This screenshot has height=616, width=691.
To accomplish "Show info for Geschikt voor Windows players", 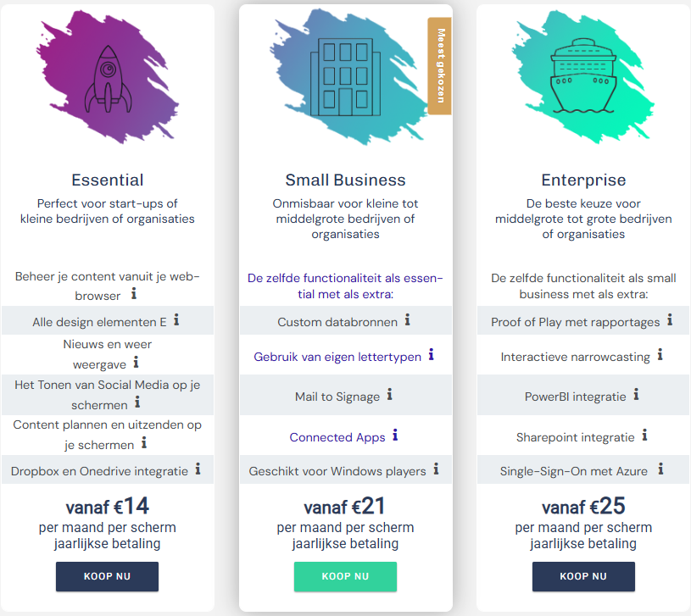I will [436, 468].
